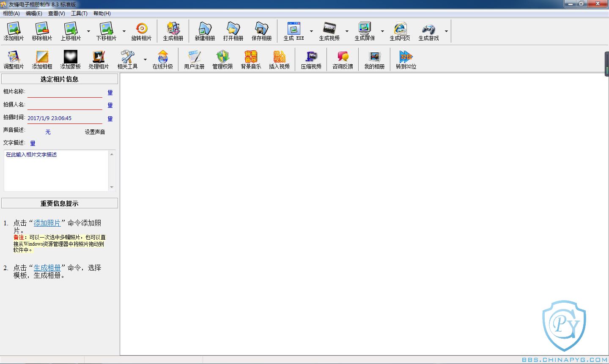This screenshot has height=364, width=609.
Task: Open the 帮助(H) menu
Action: pyautogui.click(x=102, y=13)
